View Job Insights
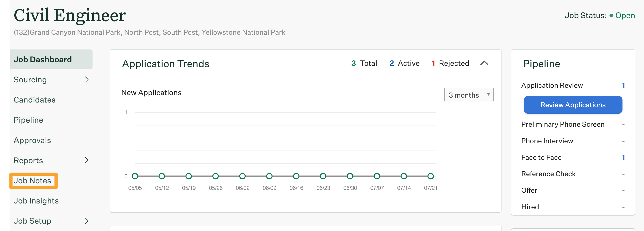 (x=36, y=201)
